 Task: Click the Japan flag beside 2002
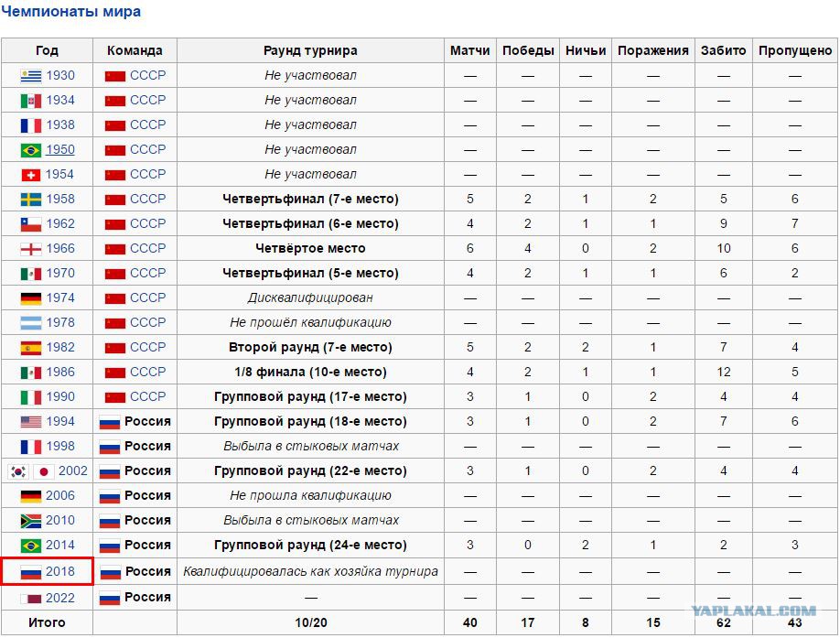point(44,471)
